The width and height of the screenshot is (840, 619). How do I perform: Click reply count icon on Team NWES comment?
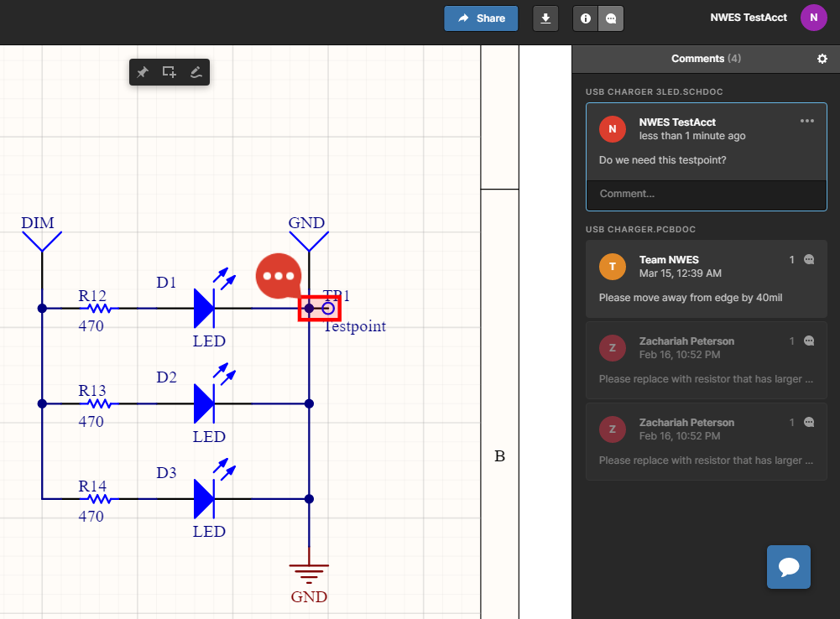coord(809,260)
